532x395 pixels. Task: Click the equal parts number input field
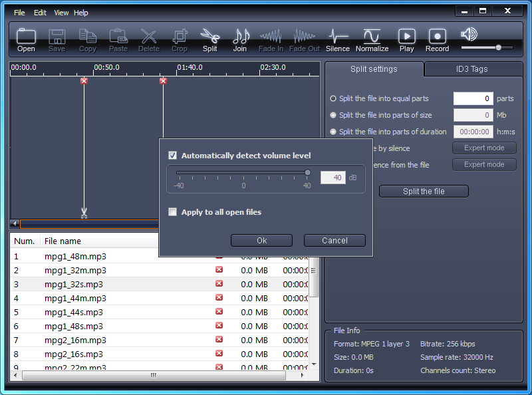[473, 98]
